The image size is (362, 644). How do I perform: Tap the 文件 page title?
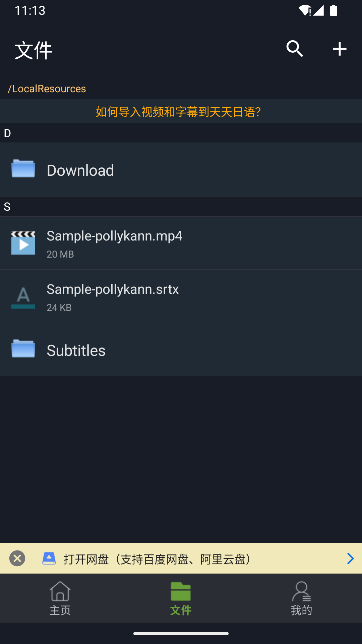click(34, 51)
